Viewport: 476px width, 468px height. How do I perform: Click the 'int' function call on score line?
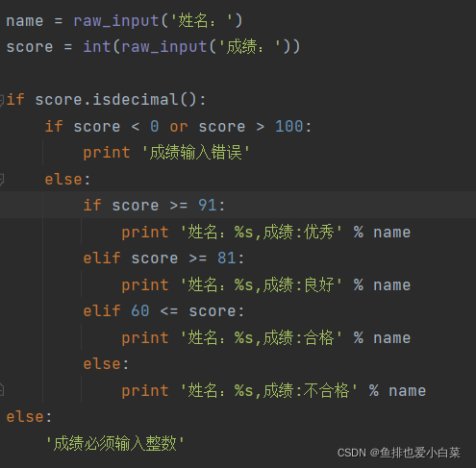(97, 47)
